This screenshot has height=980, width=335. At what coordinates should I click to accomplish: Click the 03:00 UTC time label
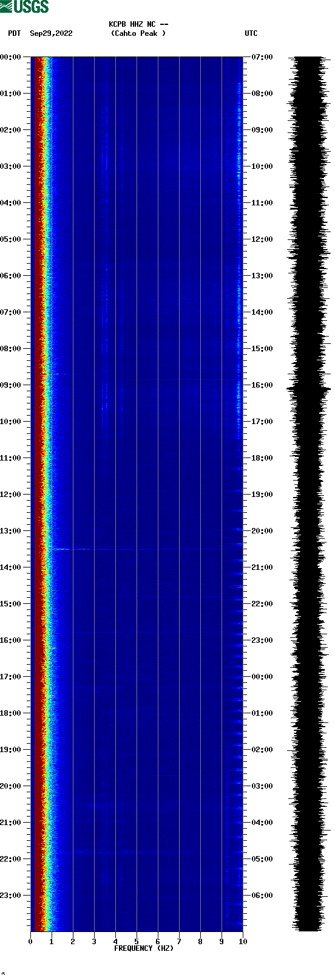[262, 786]
